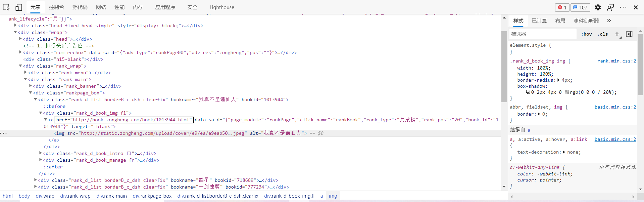Click the inherited-from 'a' link
This screenshot has width=644, height=202.
pos(529,130)
